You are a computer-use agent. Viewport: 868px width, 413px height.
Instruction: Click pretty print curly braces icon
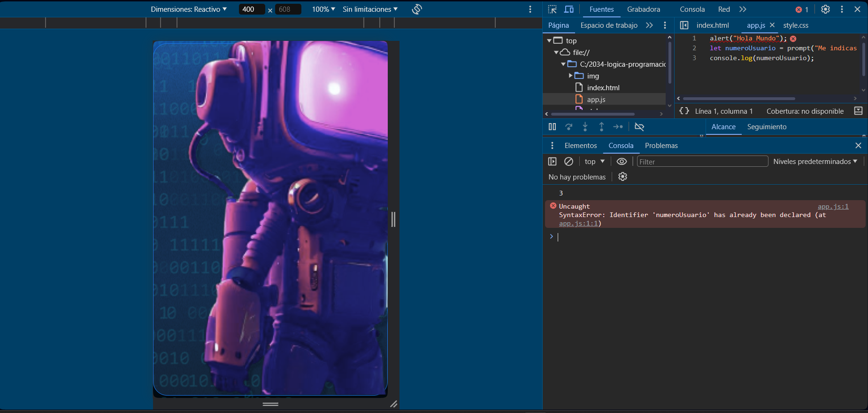(x=684, y=111)
